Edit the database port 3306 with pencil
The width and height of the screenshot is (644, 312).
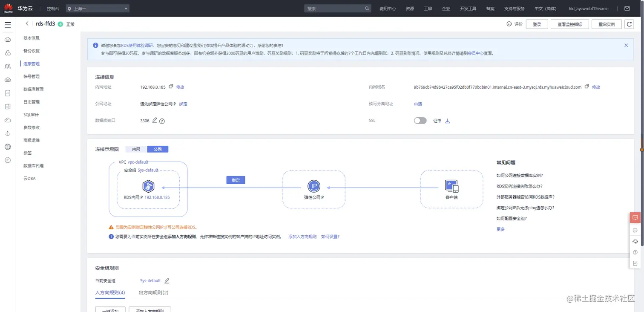[x=155, y=120]
